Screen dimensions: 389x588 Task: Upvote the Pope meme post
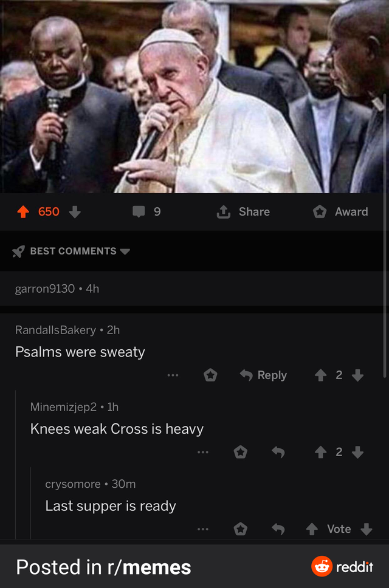click(x=22, y=211)
